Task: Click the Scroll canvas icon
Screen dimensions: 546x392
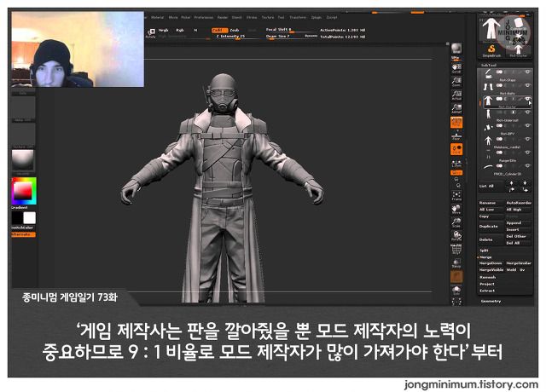Action: click(456, 68)
